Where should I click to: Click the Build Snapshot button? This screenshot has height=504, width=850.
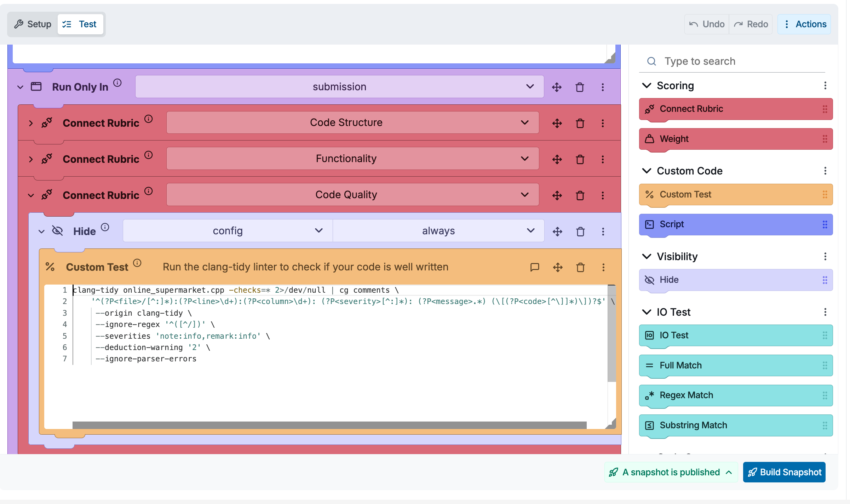[784, 472]
